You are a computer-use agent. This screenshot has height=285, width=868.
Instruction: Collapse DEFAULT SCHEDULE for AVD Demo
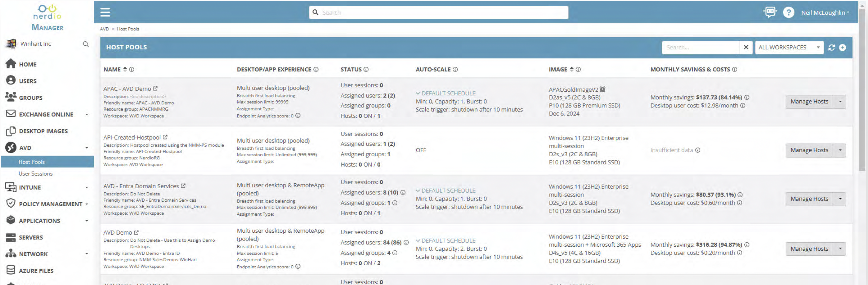(445, 241)
